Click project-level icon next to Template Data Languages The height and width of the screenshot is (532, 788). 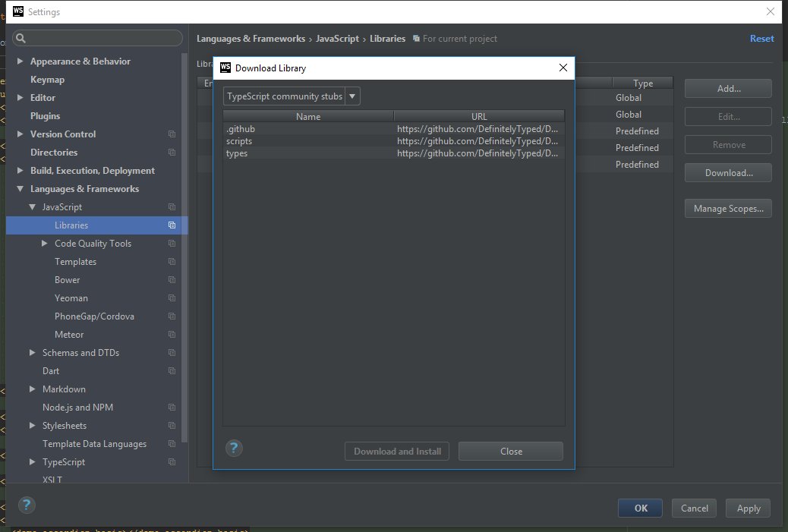[172, 443]
